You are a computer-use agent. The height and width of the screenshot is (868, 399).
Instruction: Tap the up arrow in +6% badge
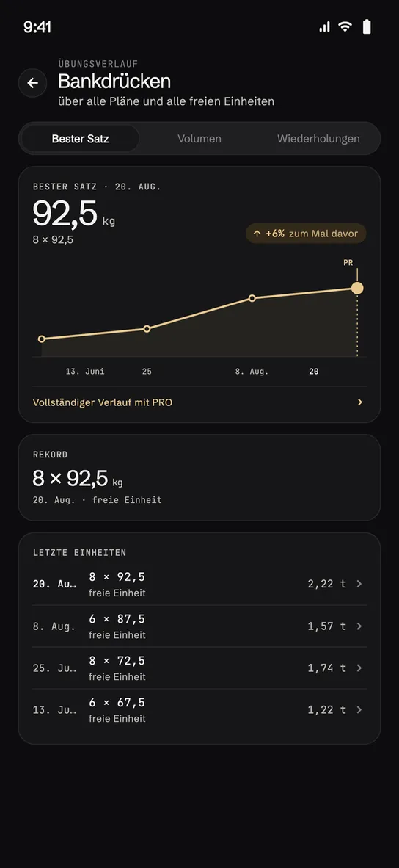click(x=257, y=234)
